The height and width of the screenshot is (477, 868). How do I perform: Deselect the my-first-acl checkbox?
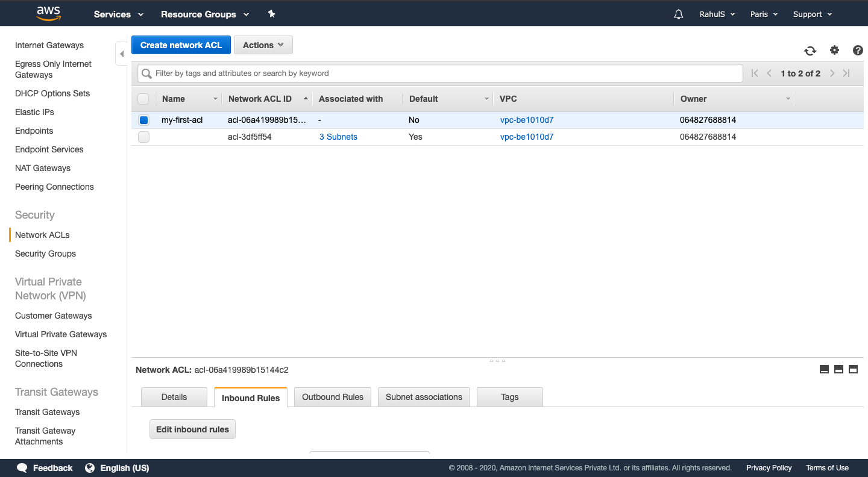tap(143, 120)
